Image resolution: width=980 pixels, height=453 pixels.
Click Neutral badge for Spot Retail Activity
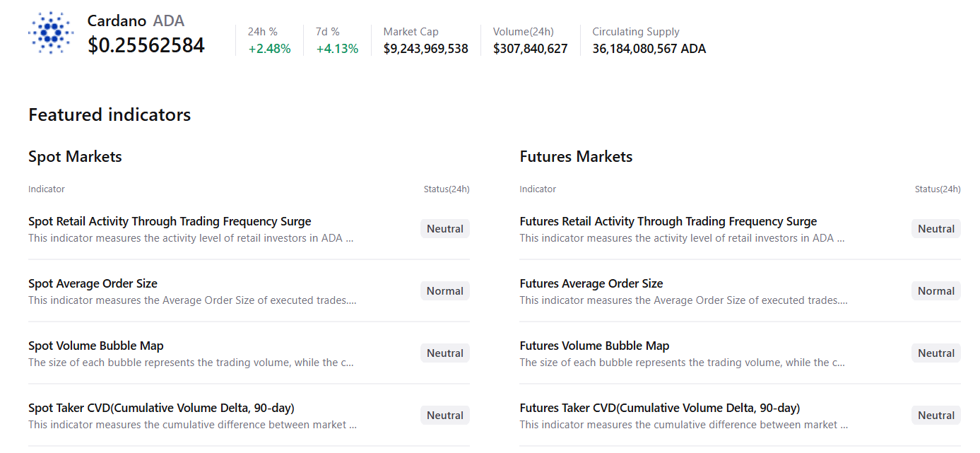[x=445, y=229]
